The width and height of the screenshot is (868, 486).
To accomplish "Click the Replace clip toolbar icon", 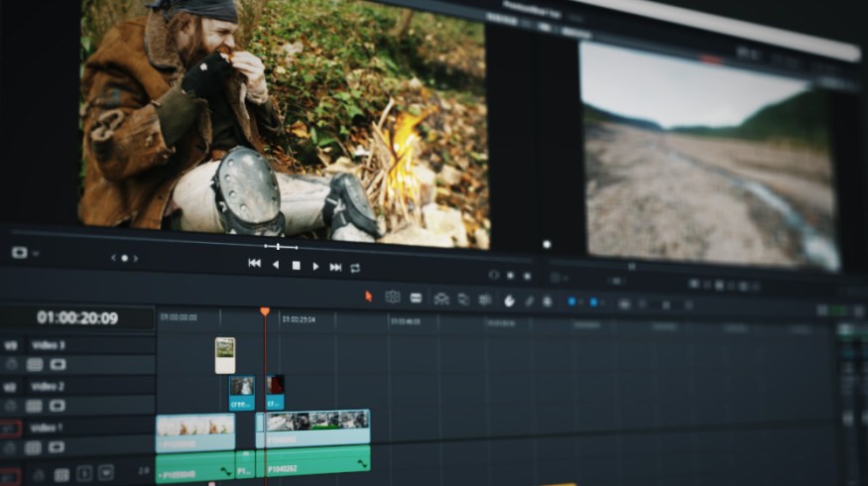I will click(x=484, y=300).
